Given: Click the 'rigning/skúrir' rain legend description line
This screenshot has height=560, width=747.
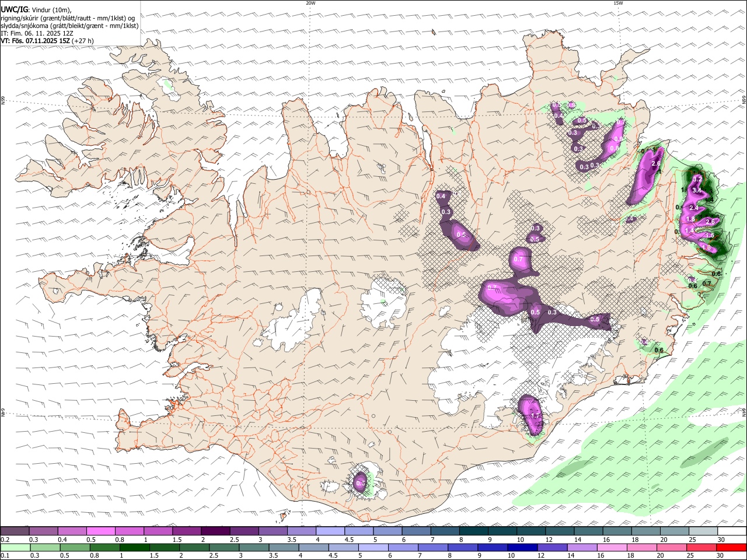Looking at the screenshot, I should [68, 17].
